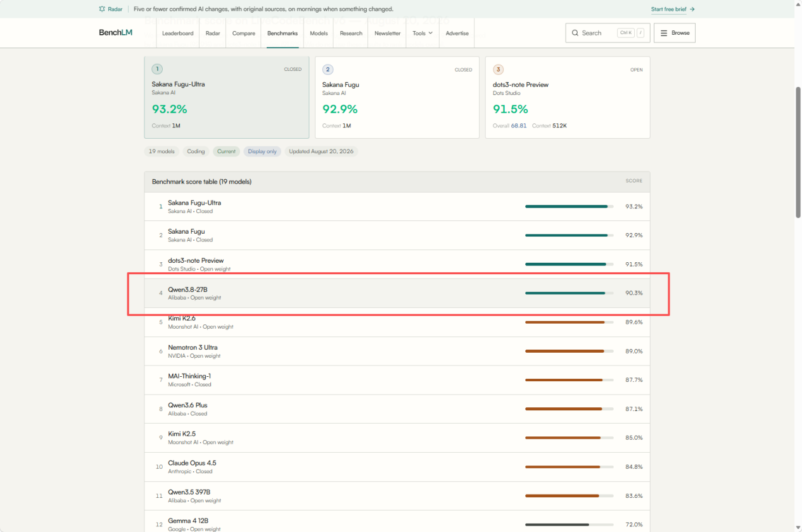Open the Gemma 4 12B table row
The height and width of the screenshot is (532, 802).
[397, 521]
